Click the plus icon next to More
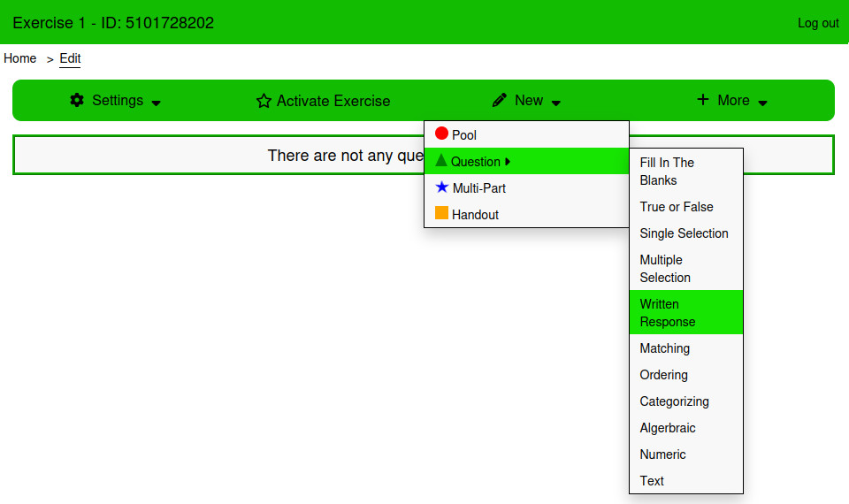This screenshot has width=849, height=504. pyautogui.click(x=703, y=100)
